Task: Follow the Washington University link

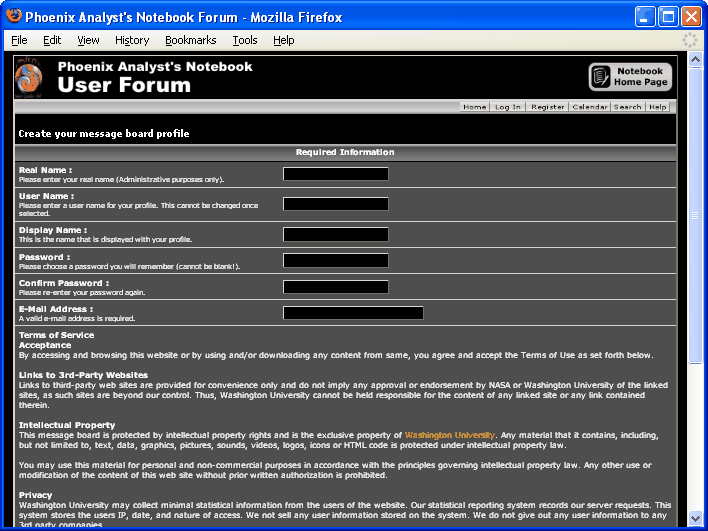Action: tap(450, 435)
